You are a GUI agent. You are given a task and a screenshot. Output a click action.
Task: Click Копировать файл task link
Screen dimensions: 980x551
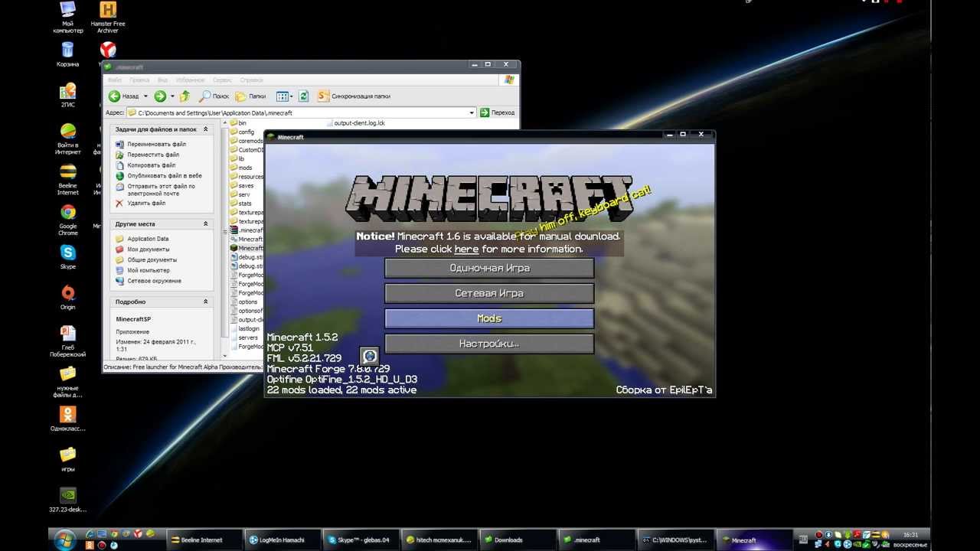(152, 165)
